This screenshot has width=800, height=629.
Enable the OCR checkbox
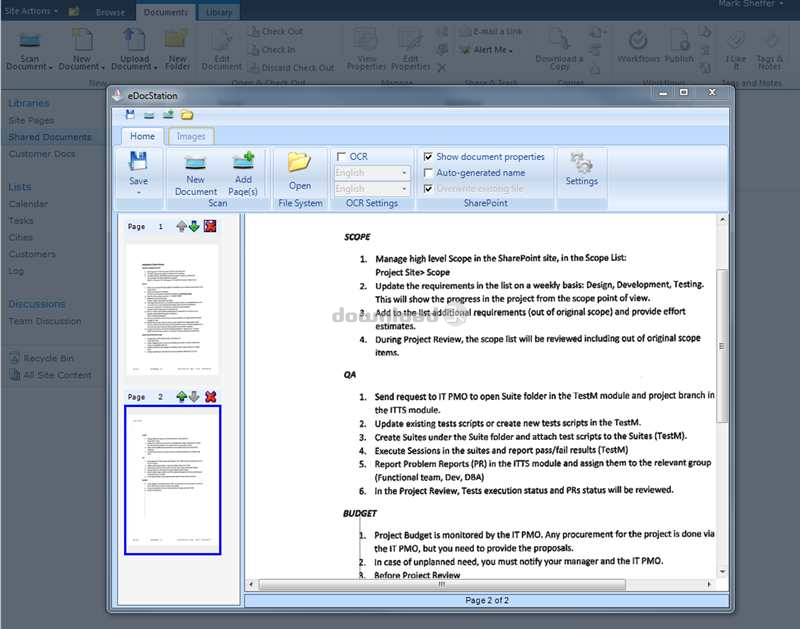tap(341, 157)
